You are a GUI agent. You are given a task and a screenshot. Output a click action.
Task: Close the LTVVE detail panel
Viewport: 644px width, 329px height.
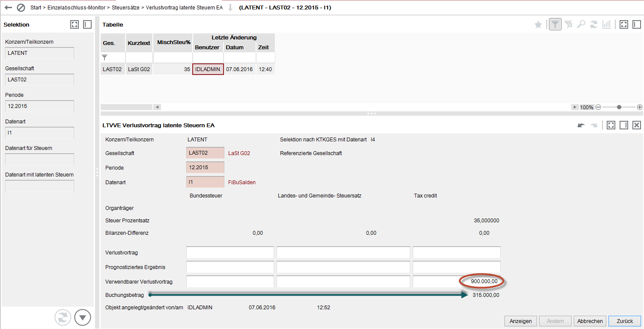[x=637, y=125]
